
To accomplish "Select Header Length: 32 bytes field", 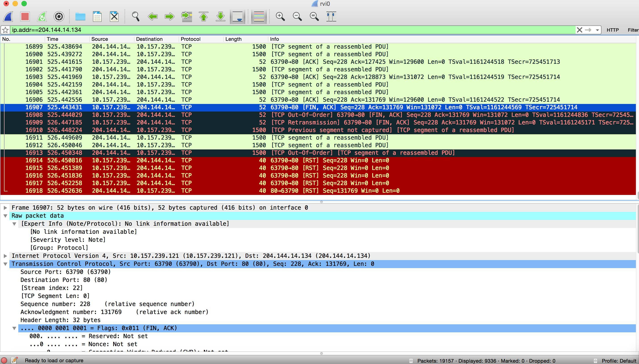I will 60,320.
